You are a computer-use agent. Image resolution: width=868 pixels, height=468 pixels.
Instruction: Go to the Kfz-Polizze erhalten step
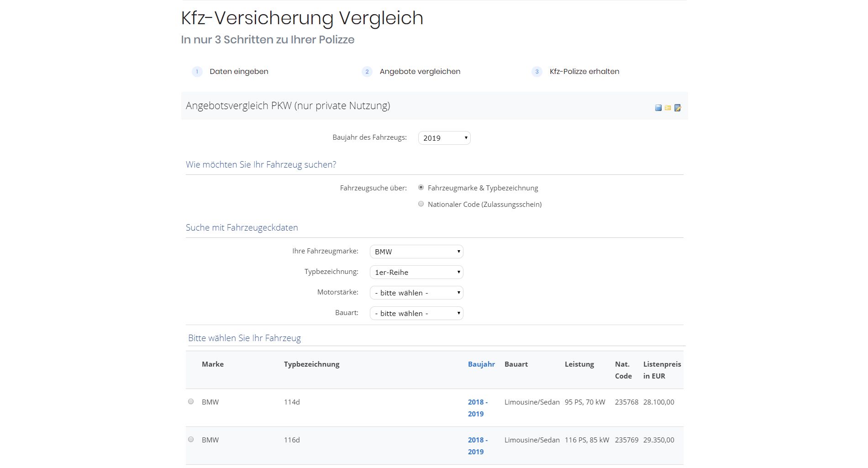584,72
